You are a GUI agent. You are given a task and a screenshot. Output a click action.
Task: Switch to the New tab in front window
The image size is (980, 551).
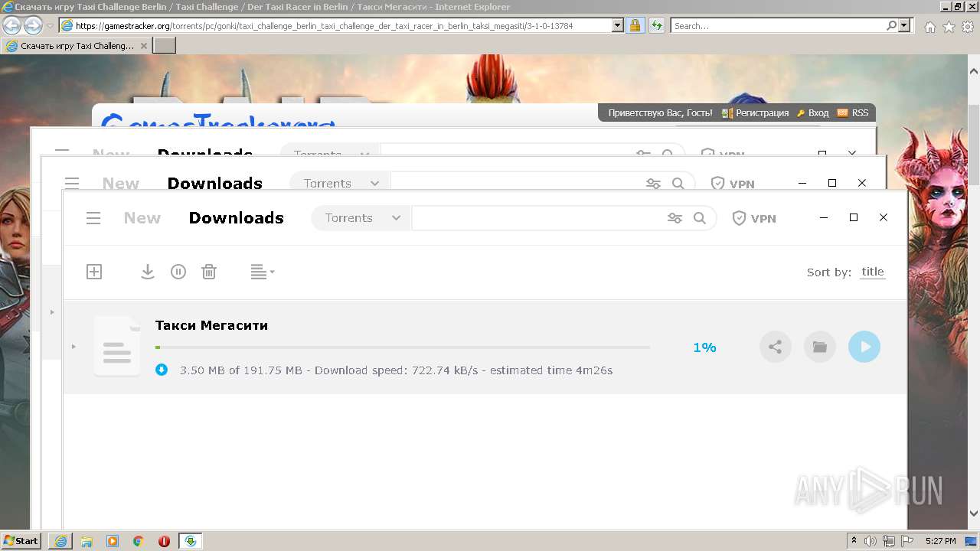point(142,218)
